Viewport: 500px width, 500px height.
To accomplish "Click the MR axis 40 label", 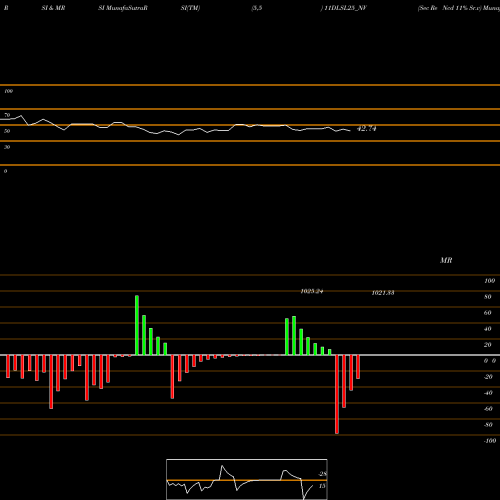I will (488, 329).
